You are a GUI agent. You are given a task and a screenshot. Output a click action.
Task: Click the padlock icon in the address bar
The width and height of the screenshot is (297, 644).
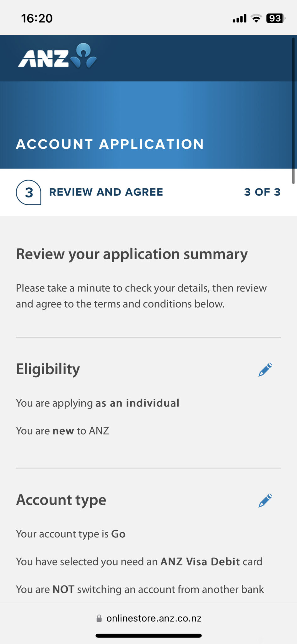point(99,618)
